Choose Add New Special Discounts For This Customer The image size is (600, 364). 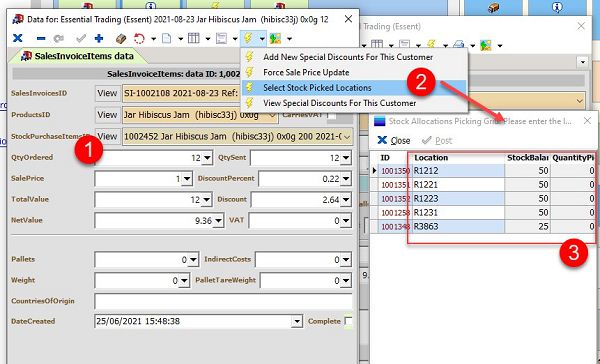(x=348, y=57)
